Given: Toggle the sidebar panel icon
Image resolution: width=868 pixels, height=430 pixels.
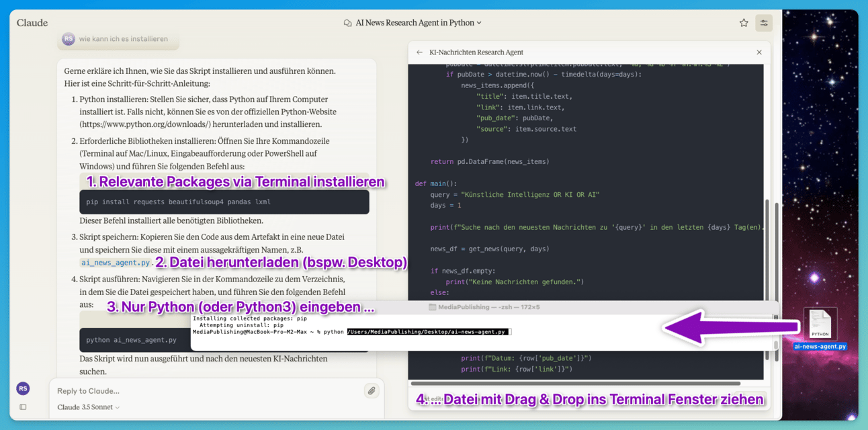Looking at the screenshot, I should tap(23, 407).
